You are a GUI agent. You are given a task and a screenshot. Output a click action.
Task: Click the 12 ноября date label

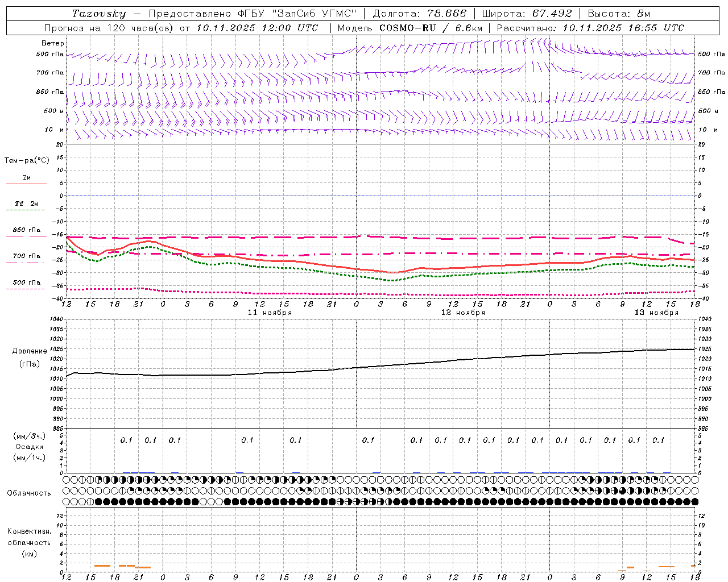coord(463,313)
